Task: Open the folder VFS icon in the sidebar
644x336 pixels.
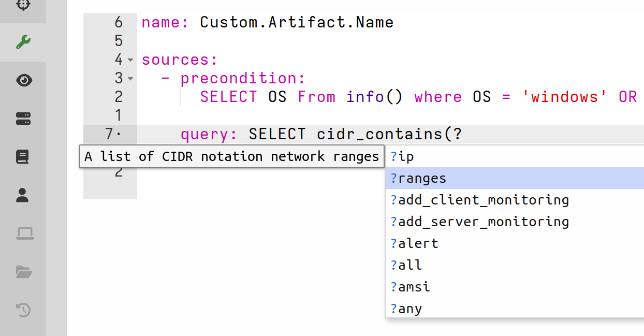Action: (23, 272)
